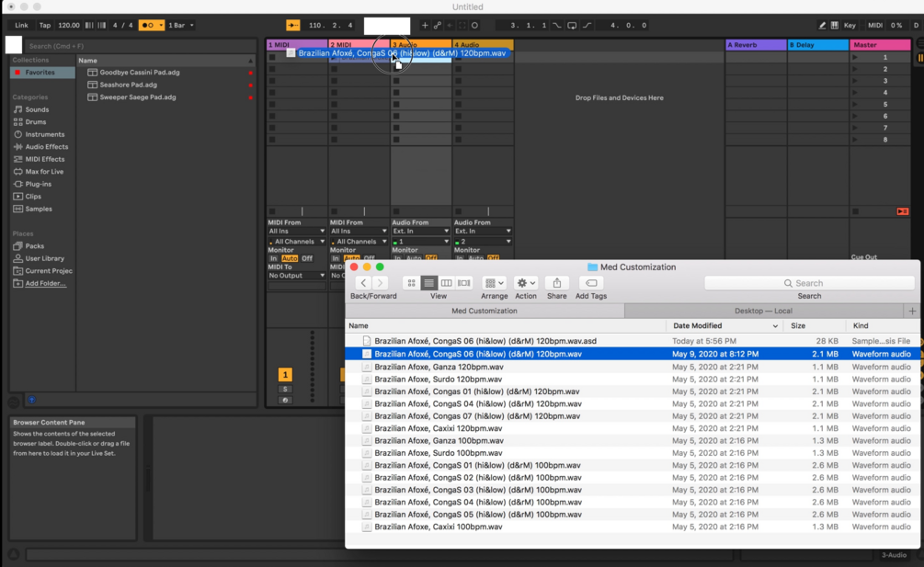Click the Drums category icon
The image size is (924, 567).
tap(17, 122)
